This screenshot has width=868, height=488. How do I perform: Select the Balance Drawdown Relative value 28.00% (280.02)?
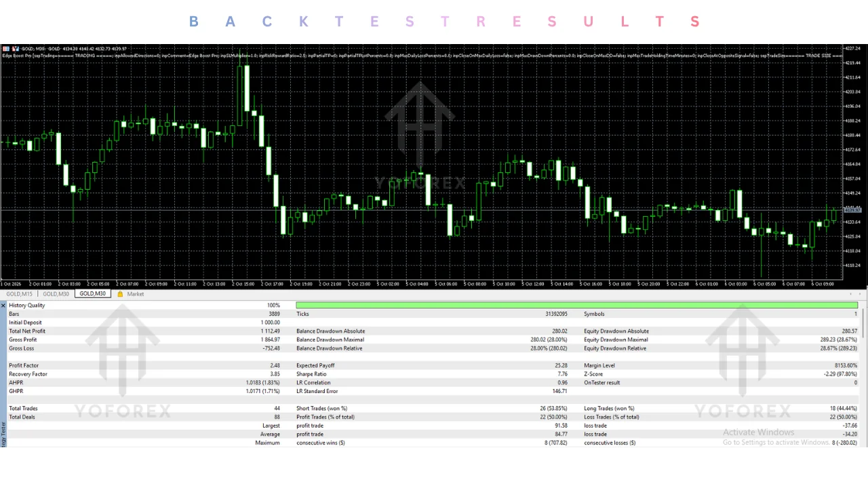tap(549, 348)
